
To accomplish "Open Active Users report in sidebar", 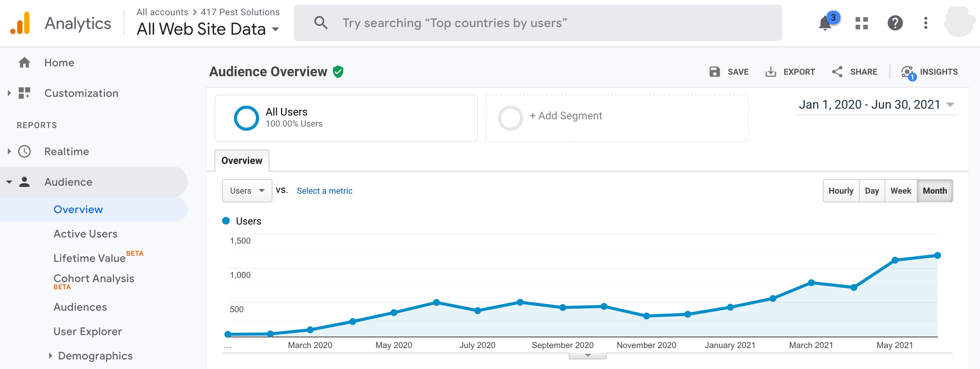I will coord(85,234).
